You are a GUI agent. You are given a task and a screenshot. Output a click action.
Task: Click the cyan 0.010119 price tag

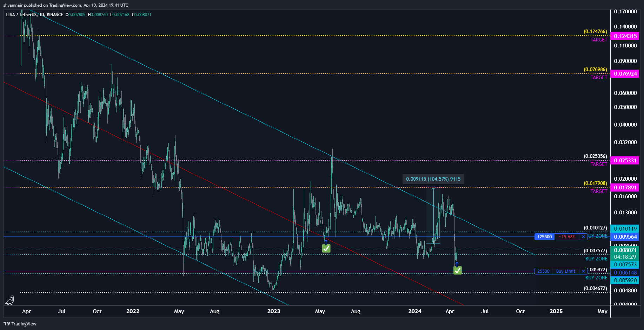pos(625,228)
